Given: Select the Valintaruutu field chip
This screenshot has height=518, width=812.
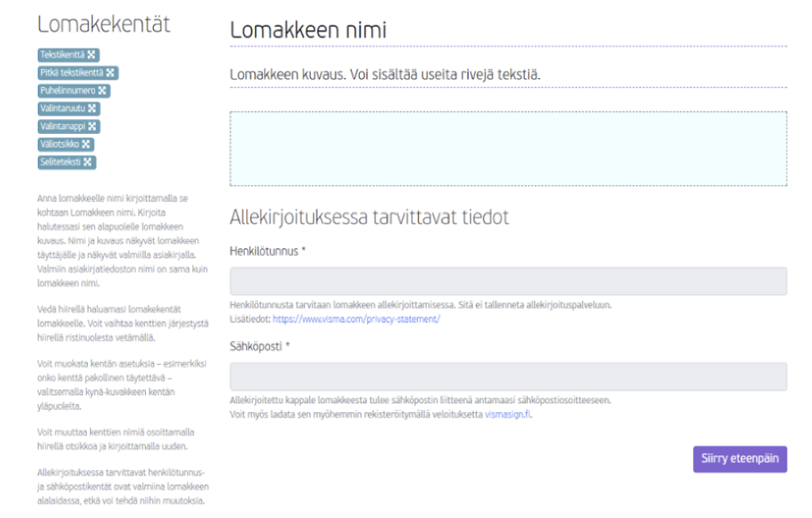Looking at the screenshot, I should tap(69, 109).
